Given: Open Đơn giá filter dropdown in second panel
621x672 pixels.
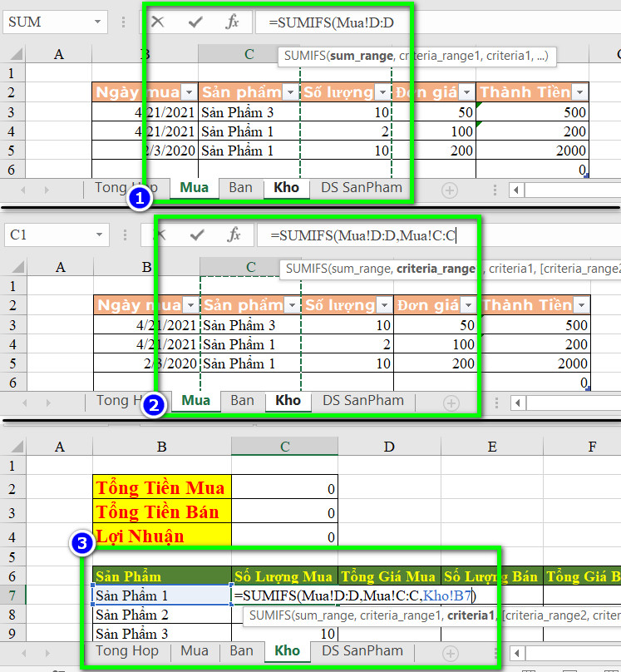Looking at the screenshot, I should [468, 304].
